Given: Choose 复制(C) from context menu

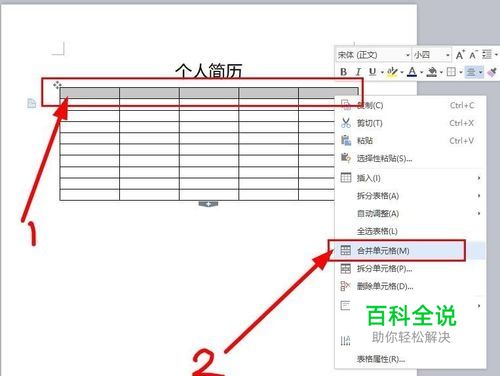Looking at the screenshot, I should tap(410, 106).
